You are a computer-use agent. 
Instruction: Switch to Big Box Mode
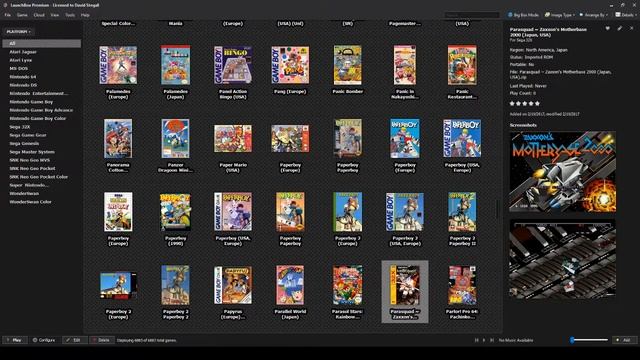[x=523, y=15]
